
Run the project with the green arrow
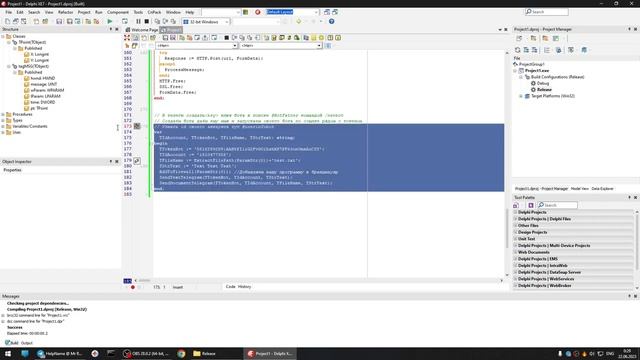point(109,21)
